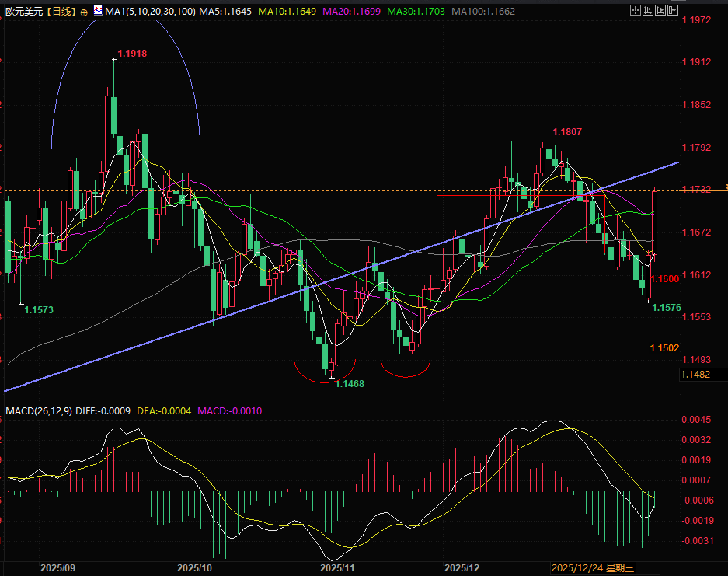This screenshot has width=728, height=576.
Task: Click the 2025/10 label on time axis
Action: tap(195, 568)
